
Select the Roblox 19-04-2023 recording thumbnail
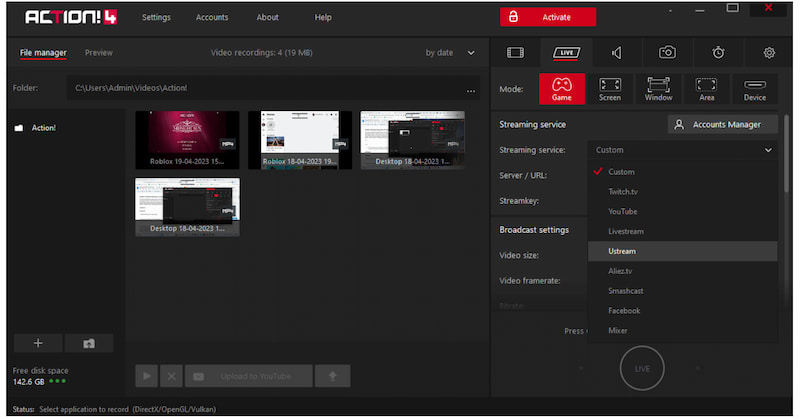187,140
